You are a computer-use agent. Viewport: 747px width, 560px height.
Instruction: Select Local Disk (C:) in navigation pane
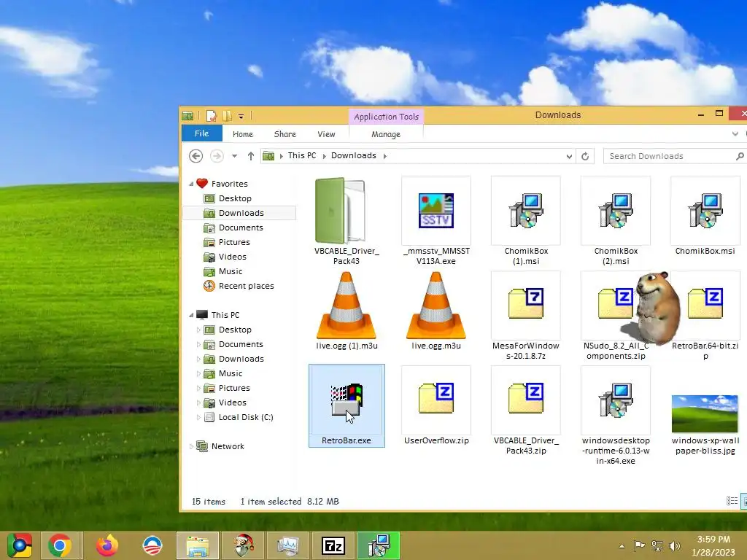[245, 417]
